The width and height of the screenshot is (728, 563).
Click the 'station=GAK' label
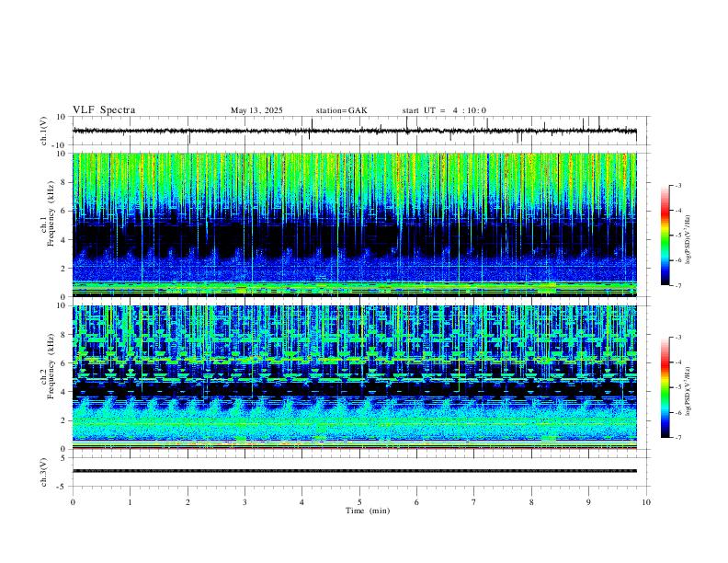[x=341, y=110]
